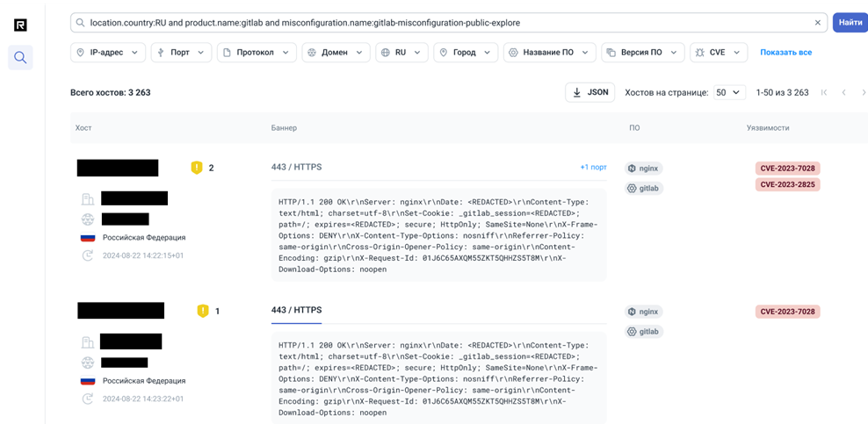868x424 pixels.
Task: Click the nginx software tag on the first host
Action: (644, 169)
